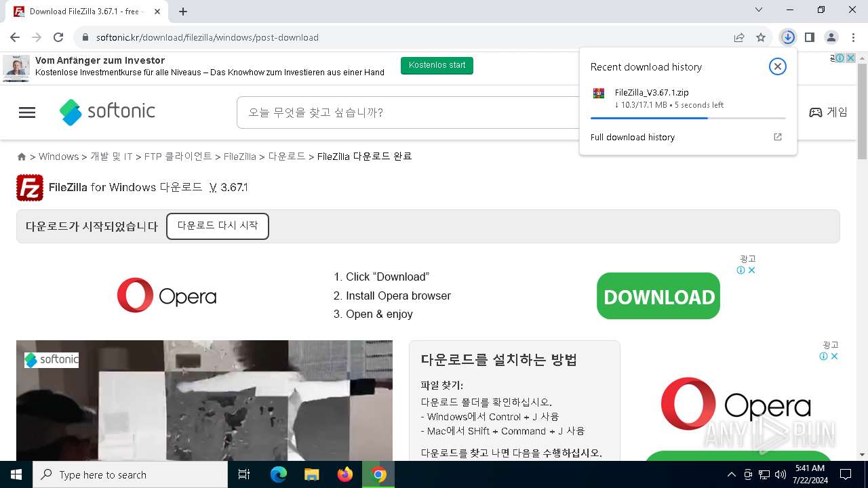Bookmark this page with star icon

(x=761, y=37)
